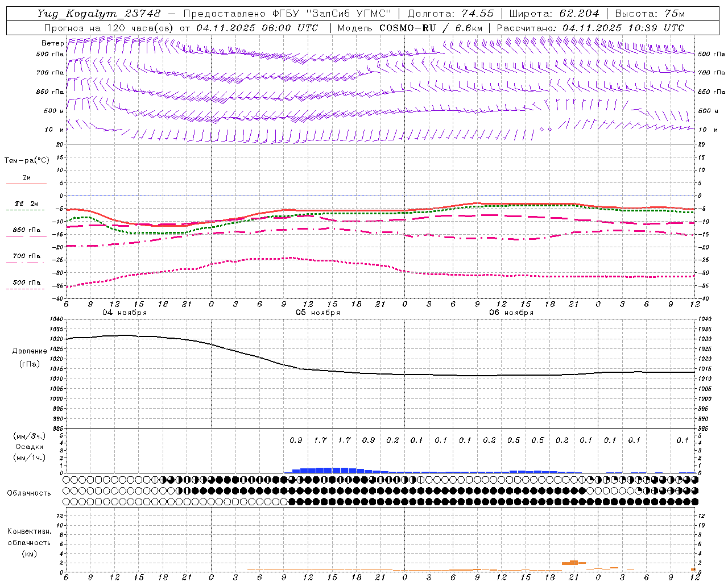Viewport: 728px width, 582px height.
Task: Click the station name "Yug_Kogalym_23748"
Action: click(99, 14)
